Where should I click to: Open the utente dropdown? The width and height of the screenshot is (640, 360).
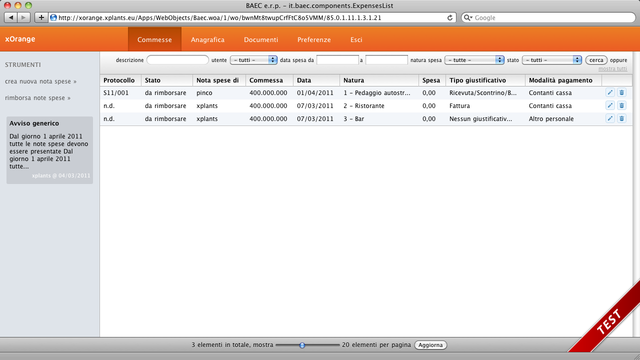pos(253,60)
